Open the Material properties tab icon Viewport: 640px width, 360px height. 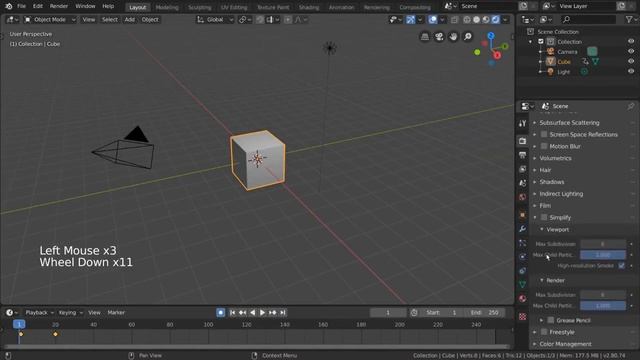click(x=522, y=298)
